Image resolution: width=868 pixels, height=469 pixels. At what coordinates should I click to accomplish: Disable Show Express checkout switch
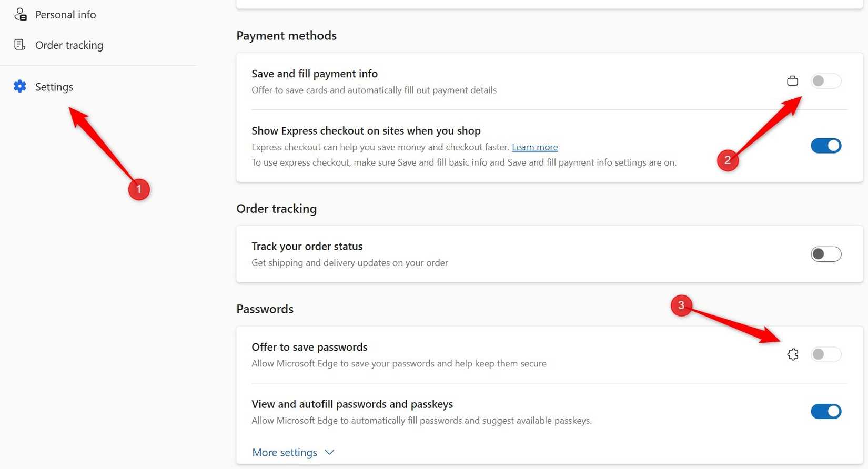tap(825, 146)
